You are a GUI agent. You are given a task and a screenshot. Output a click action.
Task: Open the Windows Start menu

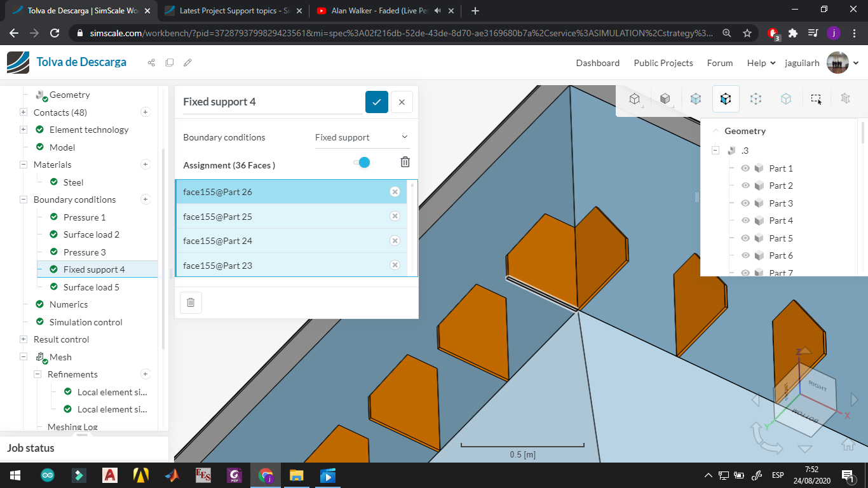(15, 475)
